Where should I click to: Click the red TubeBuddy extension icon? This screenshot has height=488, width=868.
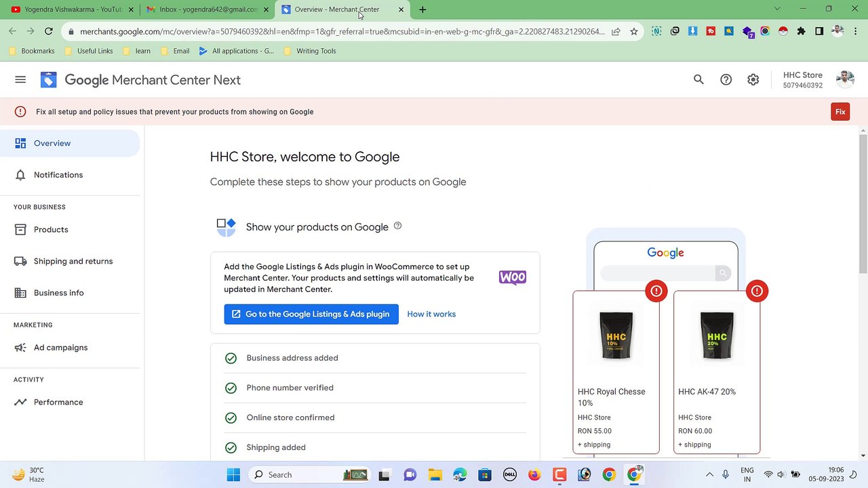(x=711, y=31)
